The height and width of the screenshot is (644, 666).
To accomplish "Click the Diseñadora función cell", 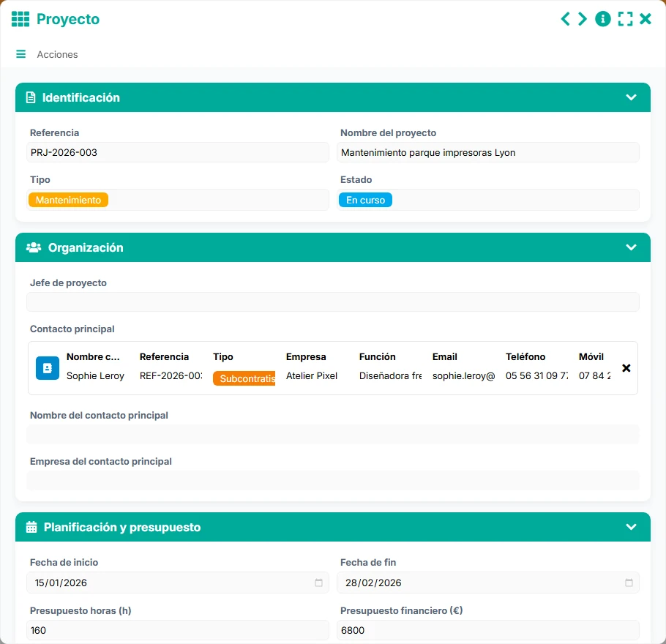I will click(x=390, y=376).
